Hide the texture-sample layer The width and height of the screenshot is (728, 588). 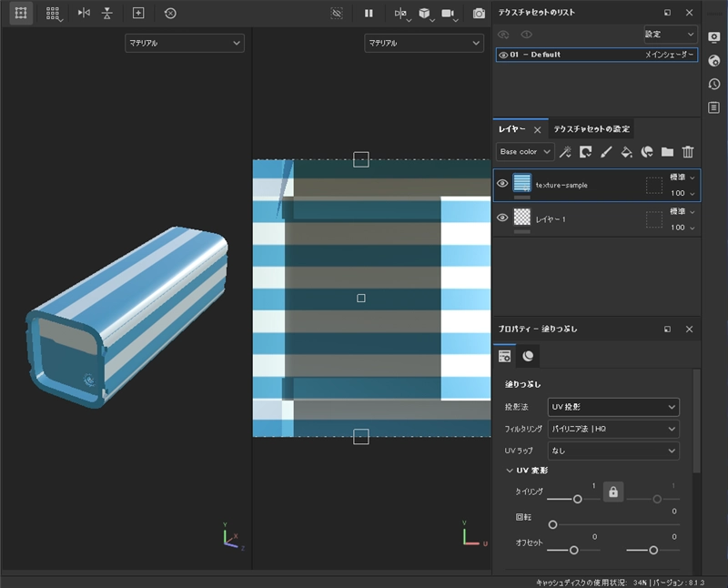coord(502,184)
